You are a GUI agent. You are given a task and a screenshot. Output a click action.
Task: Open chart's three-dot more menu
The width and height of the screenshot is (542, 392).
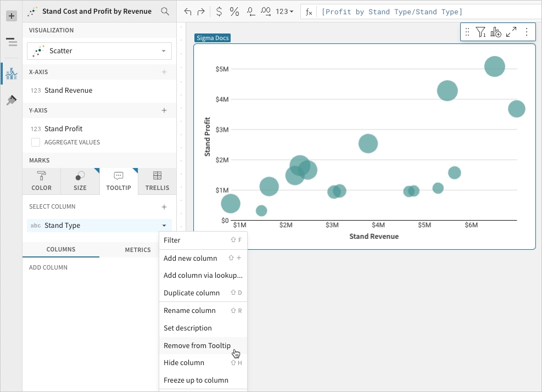coord(527,32)
